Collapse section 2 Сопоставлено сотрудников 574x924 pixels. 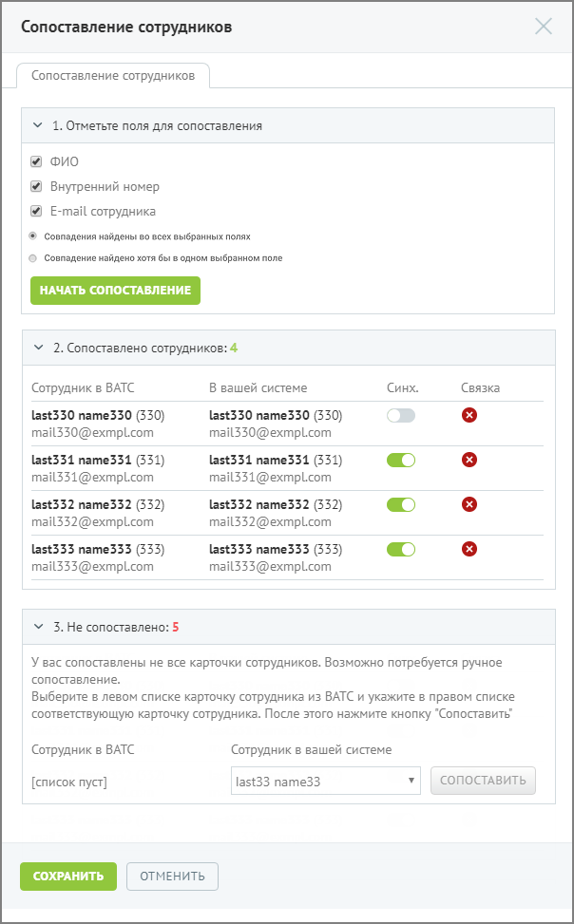39,348
